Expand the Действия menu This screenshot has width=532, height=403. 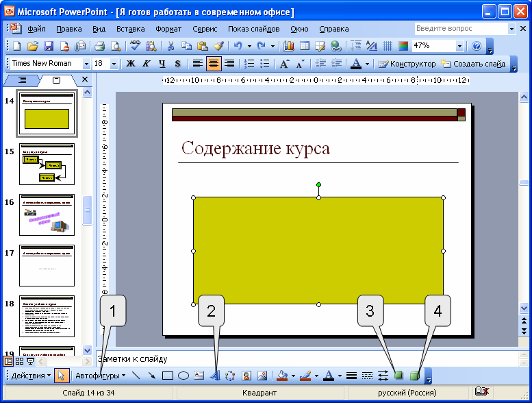coord(31,376)
